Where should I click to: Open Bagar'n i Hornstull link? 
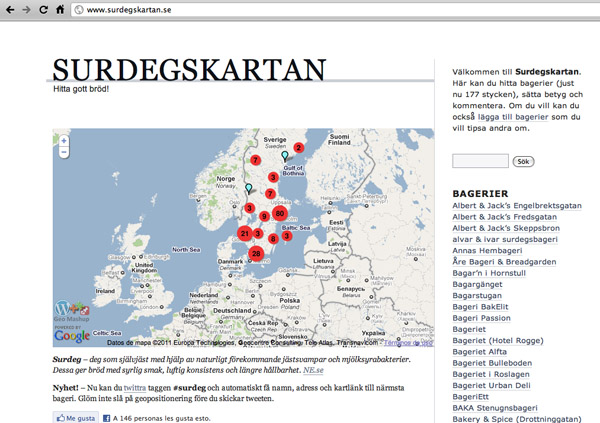[489, 273]
